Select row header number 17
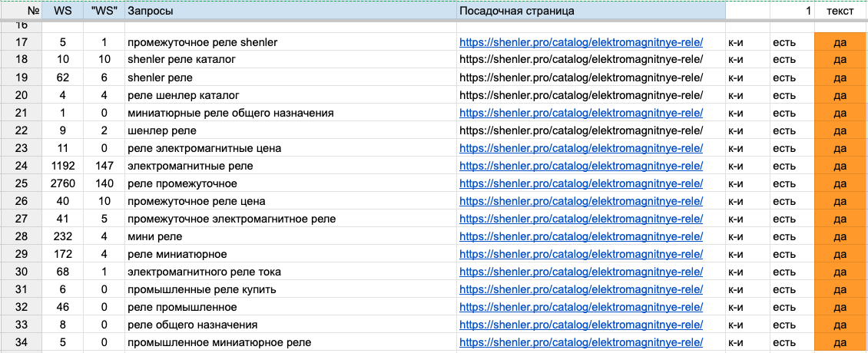 pos(21,42)
